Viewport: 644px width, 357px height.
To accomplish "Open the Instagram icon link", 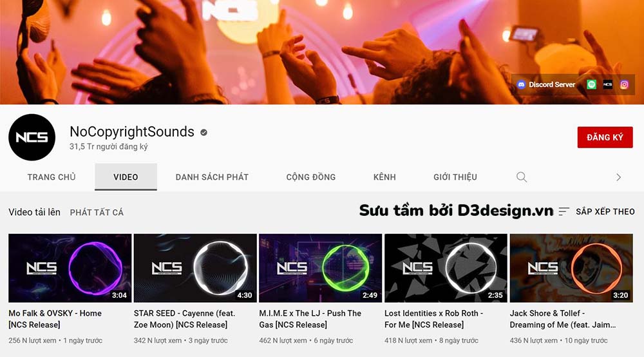I will (x=624, y=84).
